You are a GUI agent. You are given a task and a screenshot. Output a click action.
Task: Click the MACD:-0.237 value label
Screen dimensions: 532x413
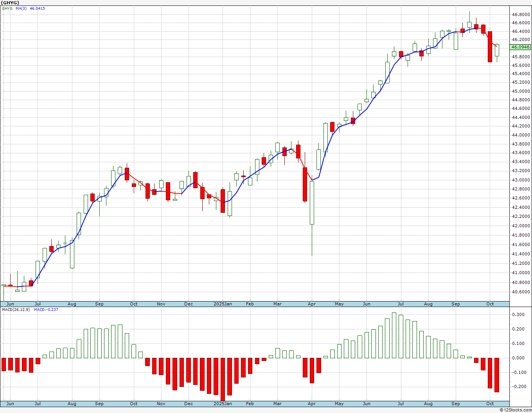[46, 309]
